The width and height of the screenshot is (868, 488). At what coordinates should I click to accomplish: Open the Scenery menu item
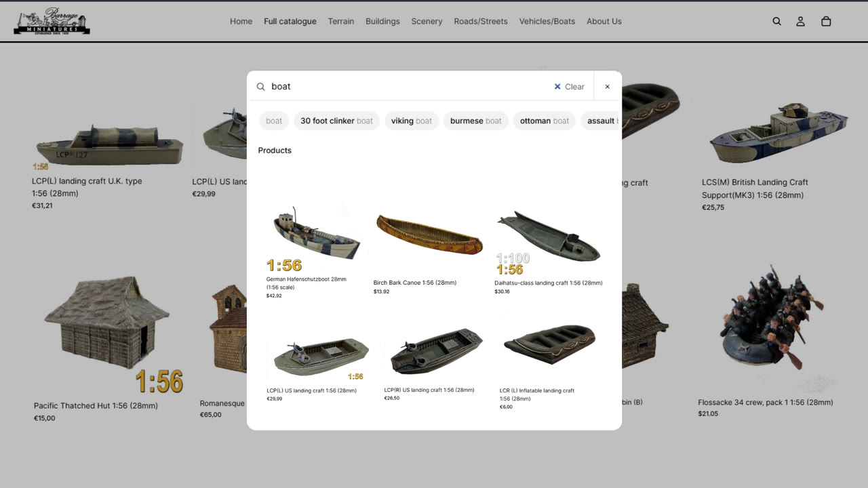(x=427, y=21)
